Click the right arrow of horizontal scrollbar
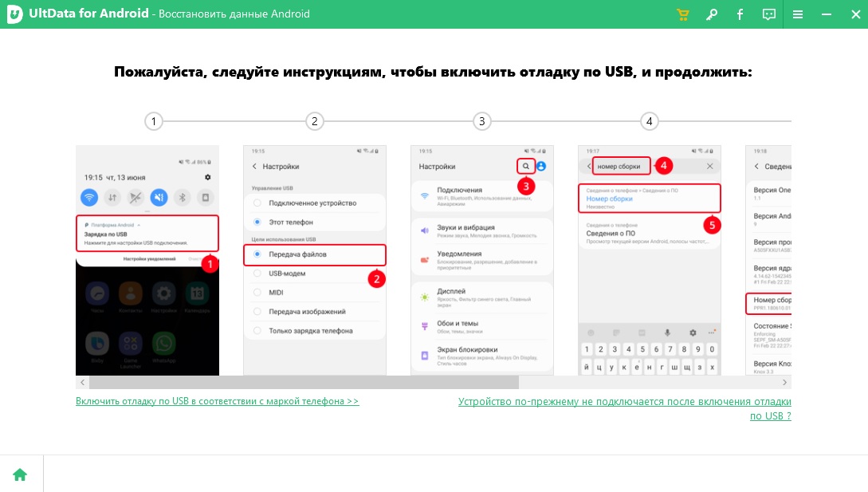The height and width of the screenshot is (492, 868). pyautogui.click(x=784, y=382)
